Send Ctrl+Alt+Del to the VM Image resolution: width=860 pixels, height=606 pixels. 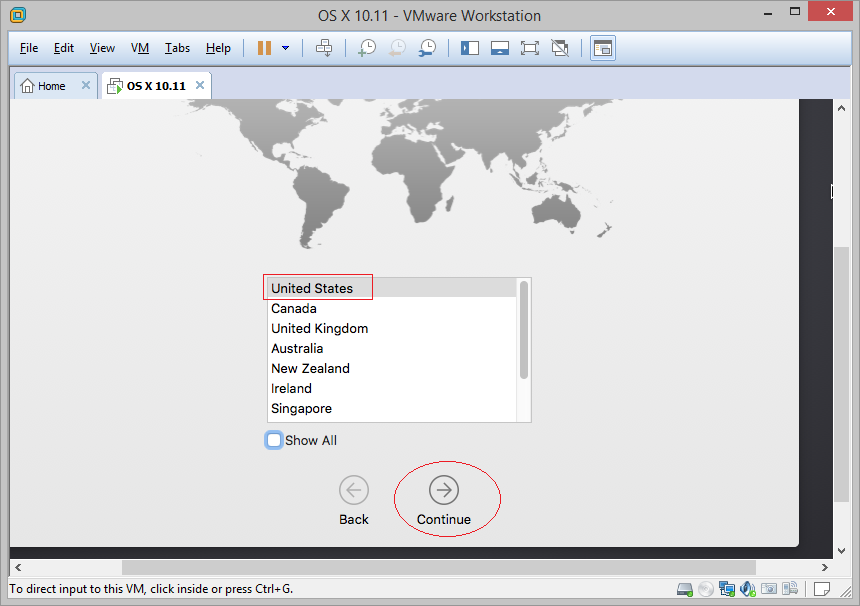[x=324, y=48]
